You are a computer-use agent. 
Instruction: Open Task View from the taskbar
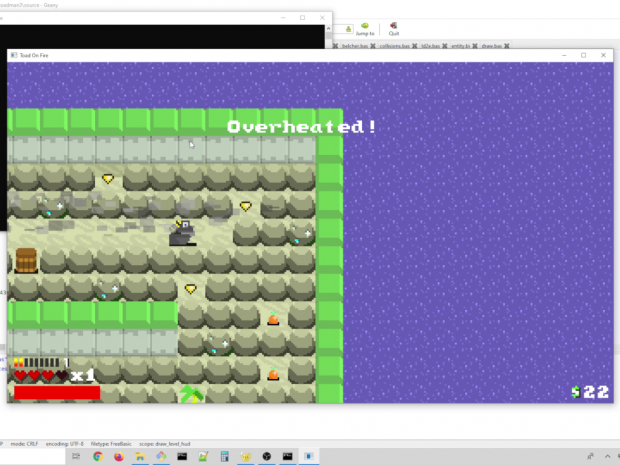click(76, 456)
